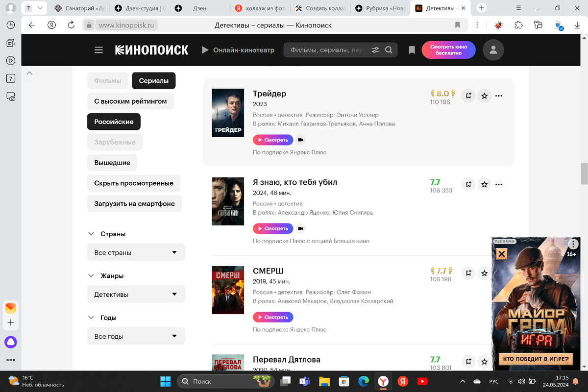Click Смотреть button for СМЕРШ

(x=273, y=317)
